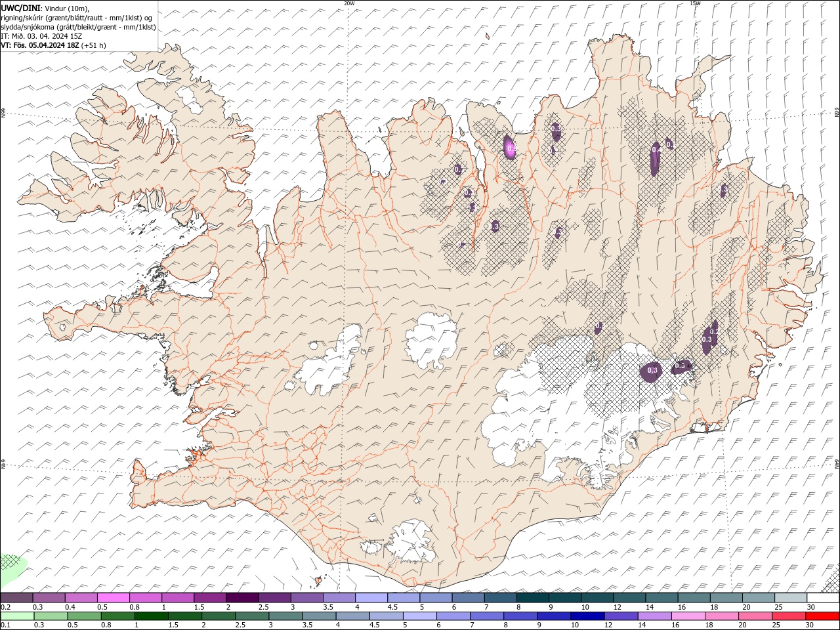Click the bright pink snowfall blob in north Iceland
Image resolution: width=840 pixels, height=630 pixels.
point(510,147)
